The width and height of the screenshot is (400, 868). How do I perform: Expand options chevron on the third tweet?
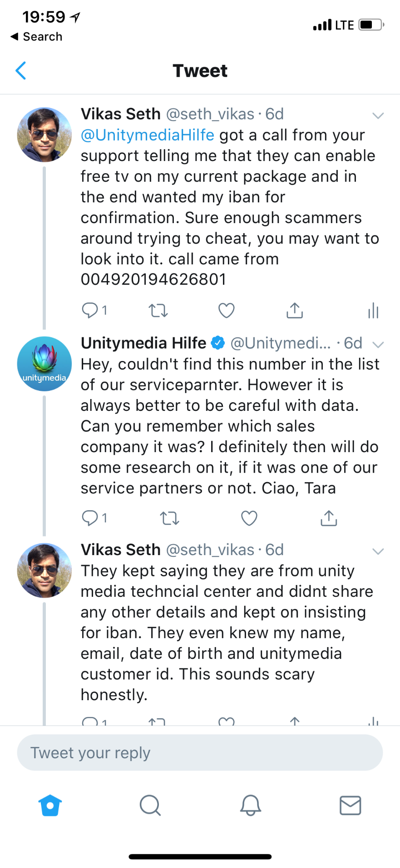(378, 551)
